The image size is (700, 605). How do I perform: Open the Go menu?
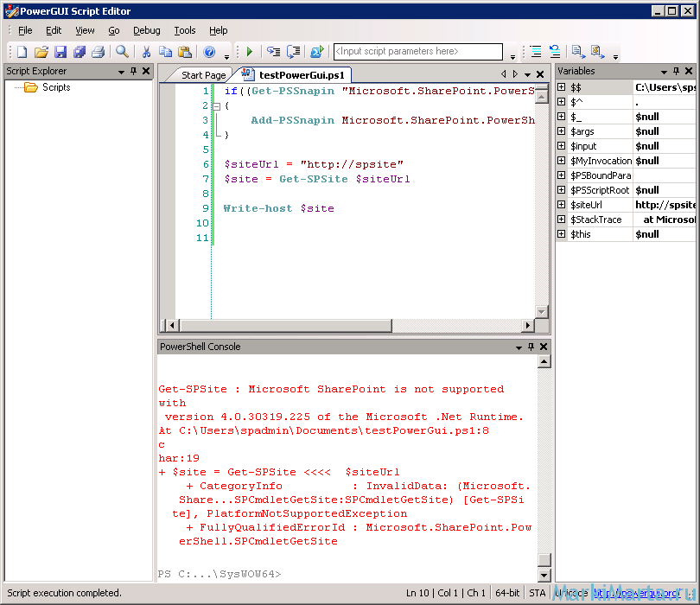tap(114, 30)
